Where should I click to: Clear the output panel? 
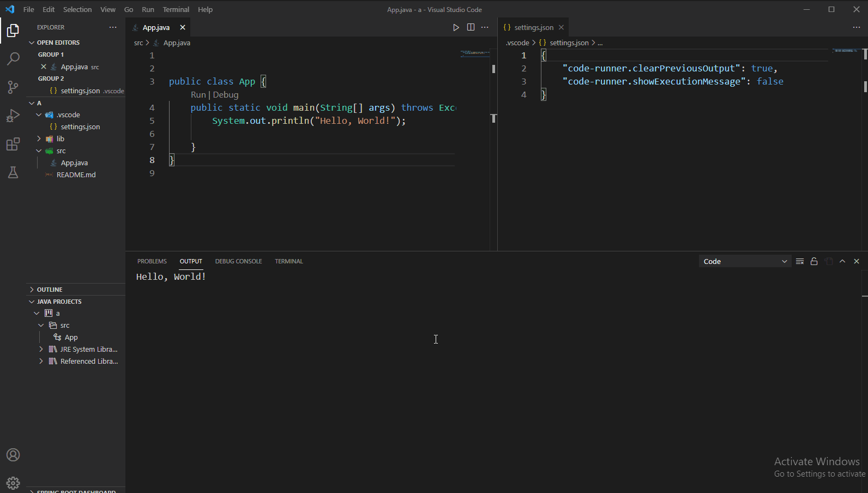[x=800, y=261]
